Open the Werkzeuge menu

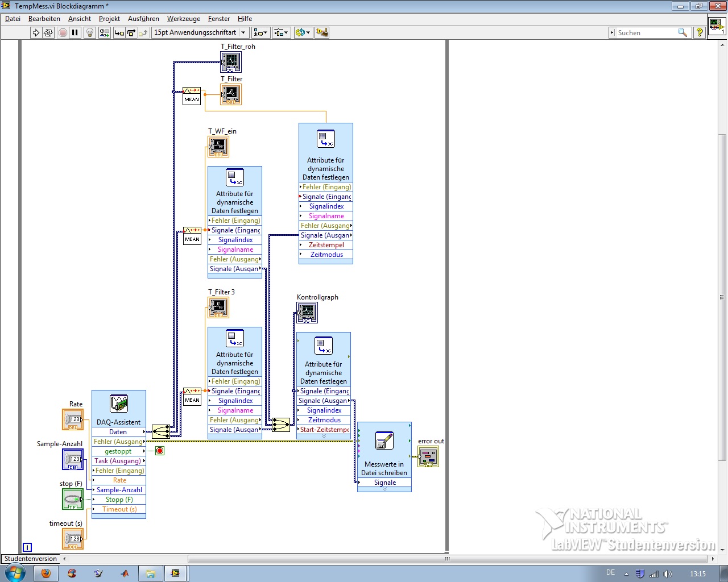coord(183,19)
